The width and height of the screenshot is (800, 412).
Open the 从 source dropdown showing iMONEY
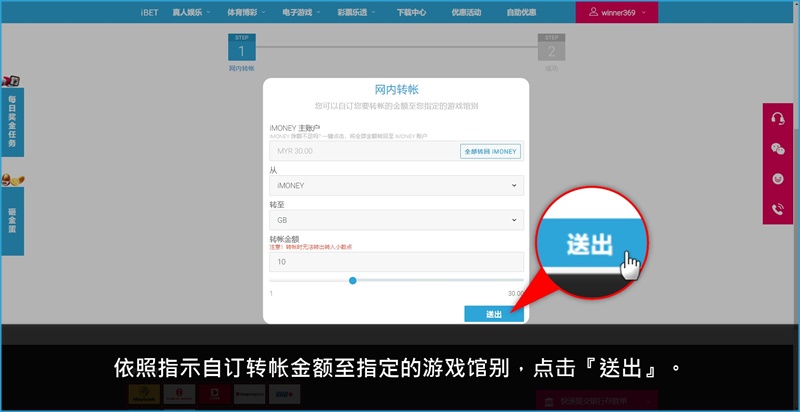[396, 186]
